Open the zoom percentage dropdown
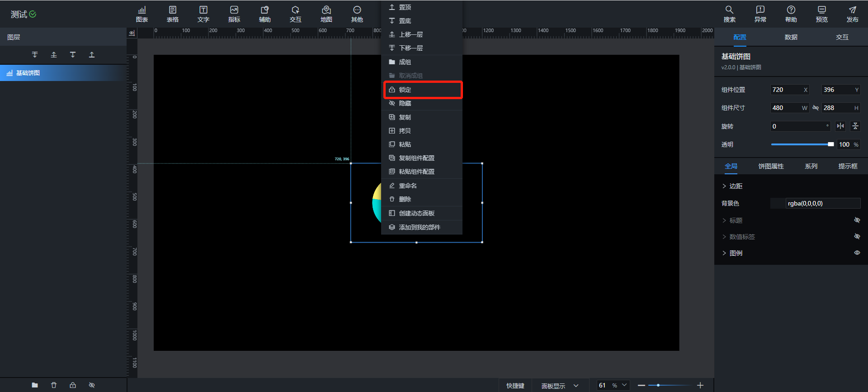Viewport: 868px width, 392px height. [x=624, y=385]
